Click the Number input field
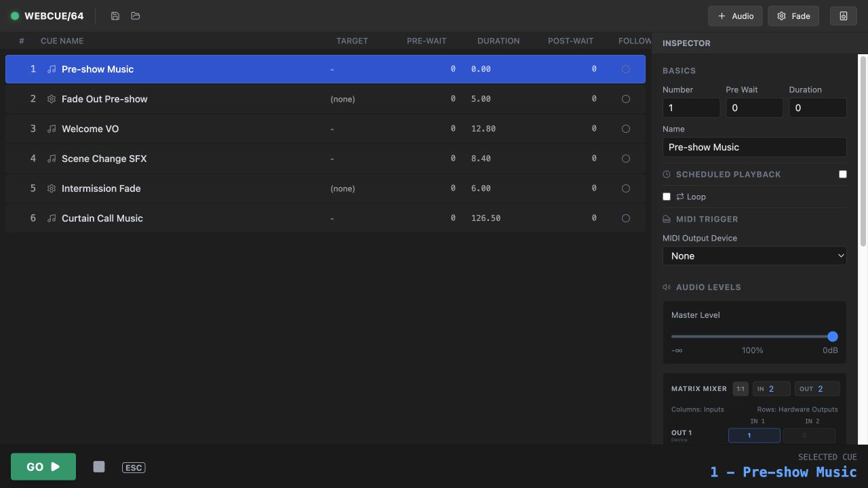The height and width of the screenshot is (488, 868). [x=691, y=108]
